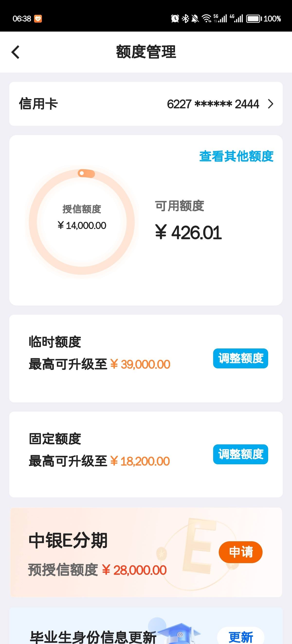Adjust the 临时额度 with 调整额度 button
292x644 pixels.
coord(240,358)
